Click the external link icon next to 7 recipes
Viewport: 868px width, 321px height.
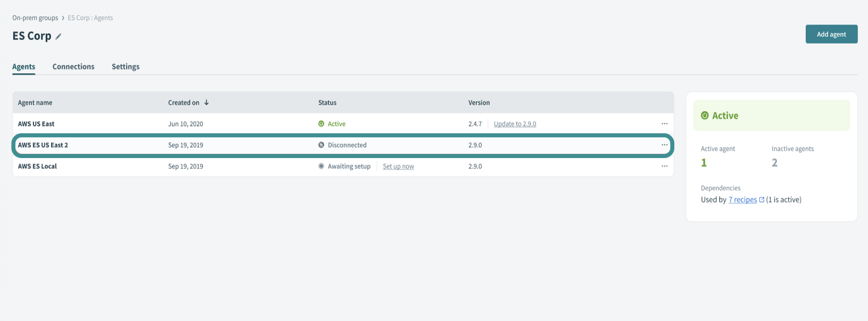(762, 200)
